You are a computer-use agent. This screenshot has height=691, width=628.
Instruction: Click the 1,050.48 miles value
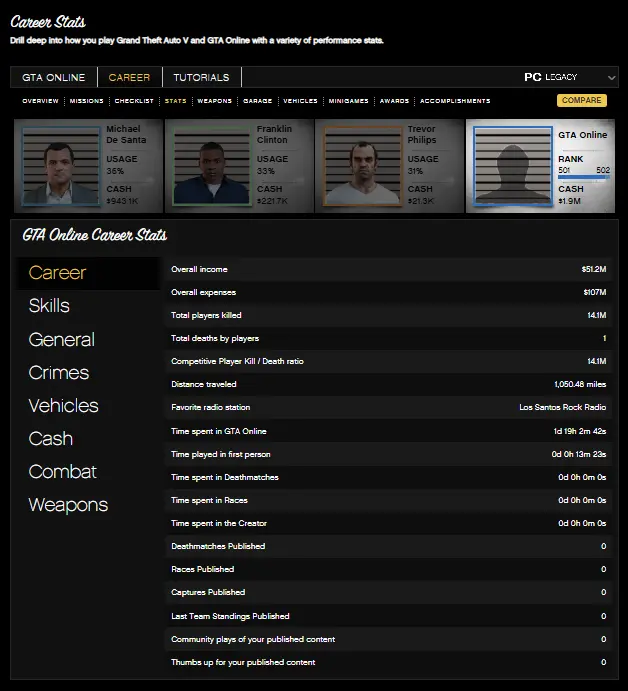580,384
